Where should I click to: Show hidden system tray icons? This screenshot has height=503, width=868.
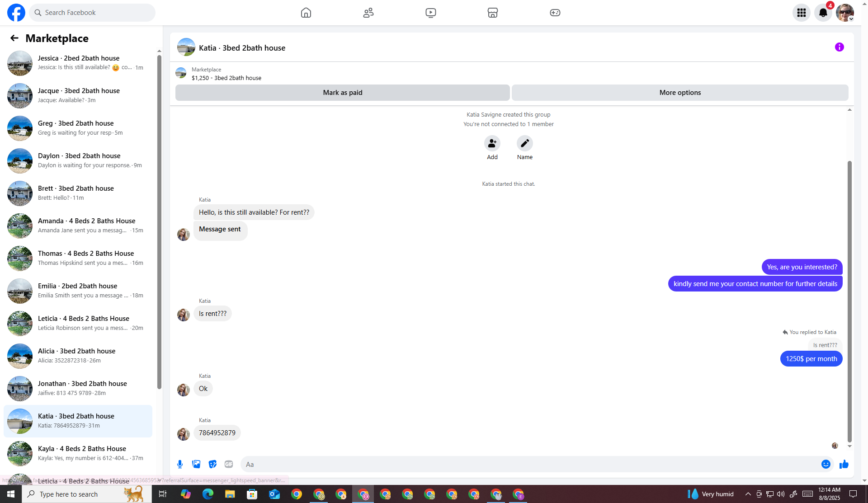point(748,494)
